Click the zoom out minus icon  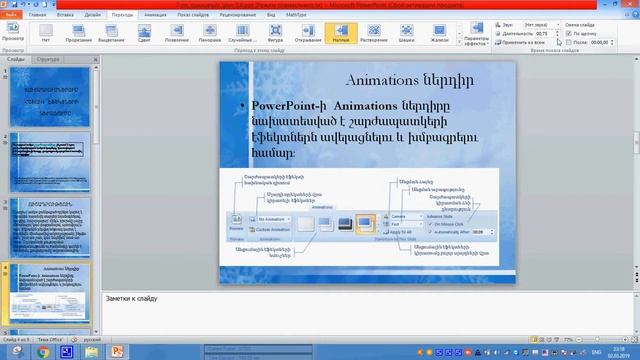pyautogui.click(x=579, y=340)
